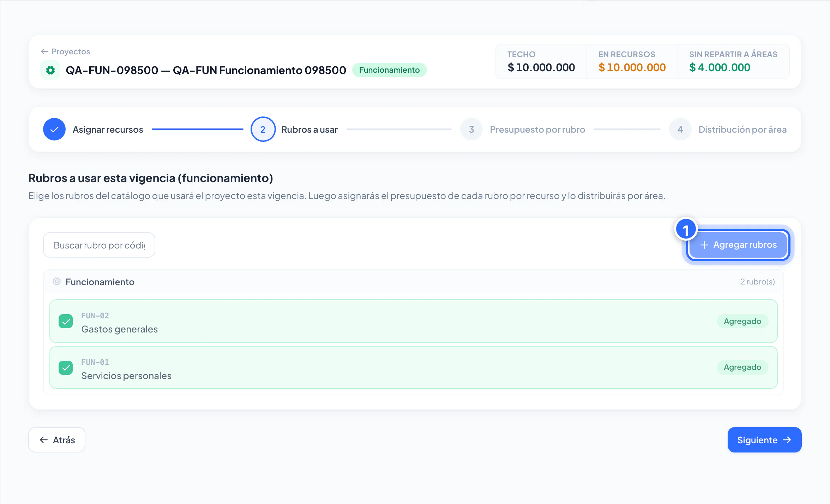Click the completed checkmark step circle

(54, 129)
